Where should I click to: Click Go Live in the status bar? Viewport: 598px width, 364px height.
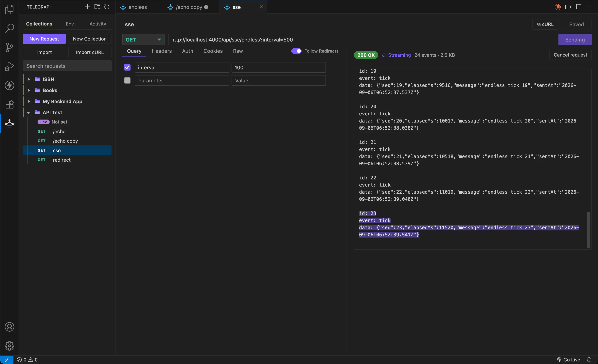[568, 360]
